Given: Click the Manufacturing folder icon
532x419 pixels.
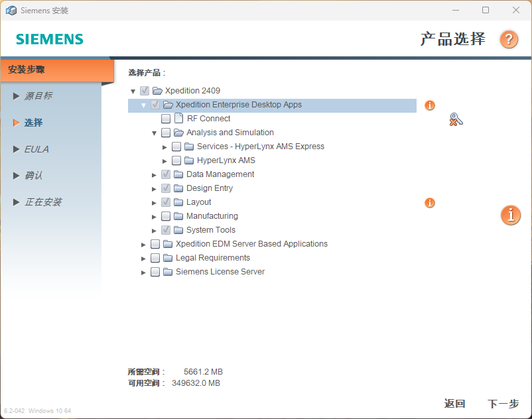Looking at the screenshot, I should (x=178, y=216).
